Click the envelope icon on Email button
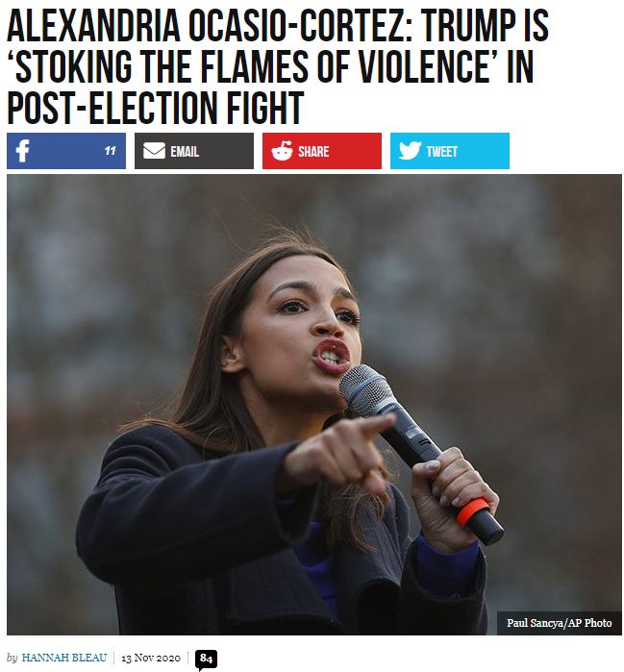The width and height of the screenshot is (624, 672). (154, 151)
